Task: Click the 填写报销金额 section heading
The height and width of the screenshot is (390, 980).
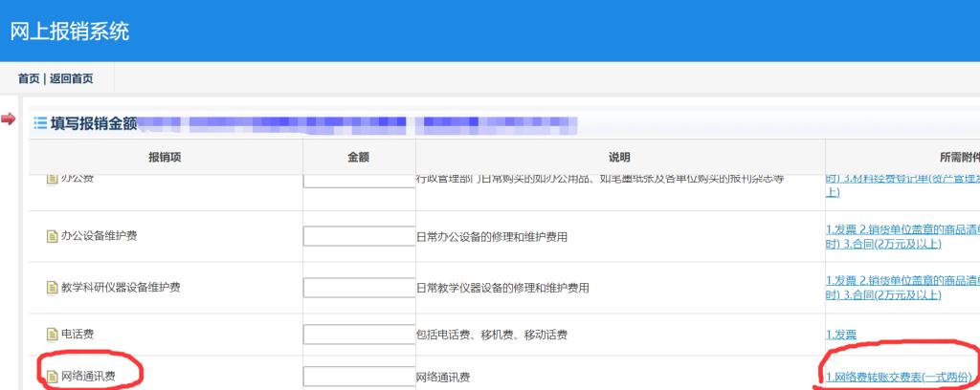Action: point(94,123)
